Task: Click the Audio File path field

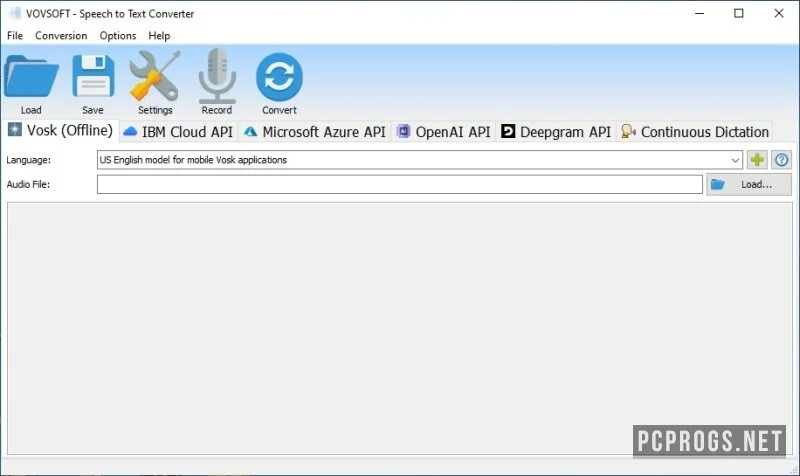Action: click(399, 184)
